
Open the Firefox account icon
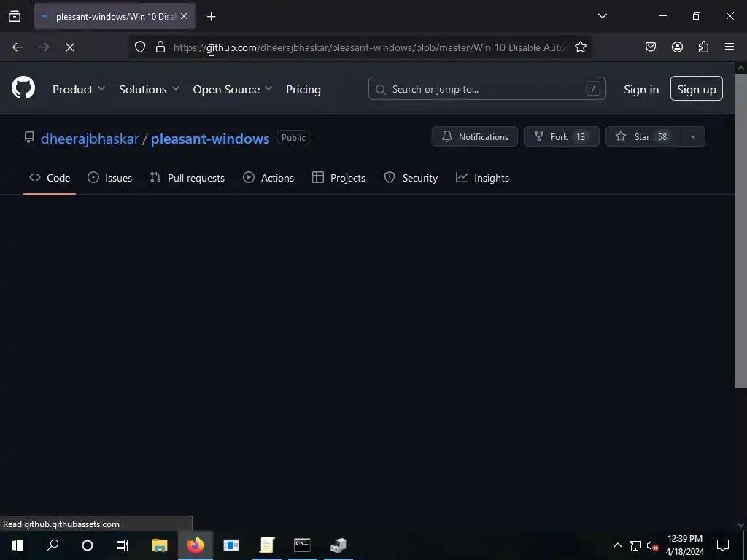(x=677, y=47)
